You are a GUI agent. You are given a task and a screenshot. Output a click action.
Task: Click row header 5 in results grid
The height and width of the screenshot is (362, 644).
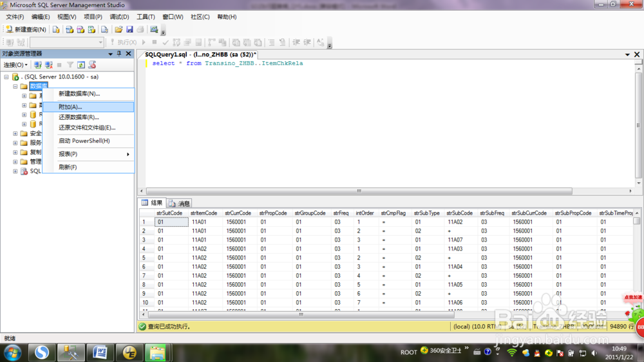coord(147,258)
